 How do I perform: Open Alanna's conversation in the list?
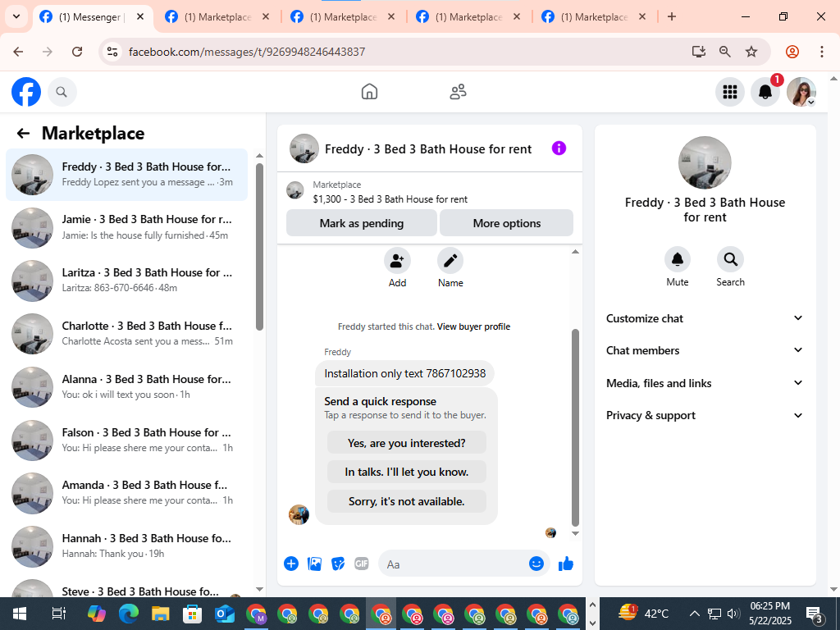(x=127, y=387)
